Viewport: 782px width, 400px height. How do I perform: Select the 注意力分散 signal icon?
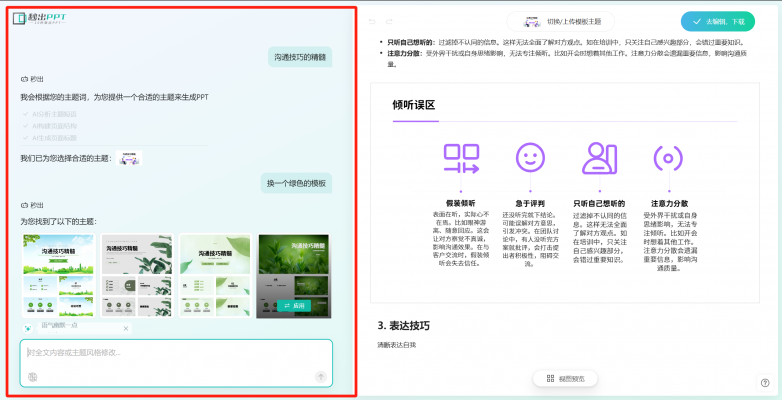click(667, 157)
